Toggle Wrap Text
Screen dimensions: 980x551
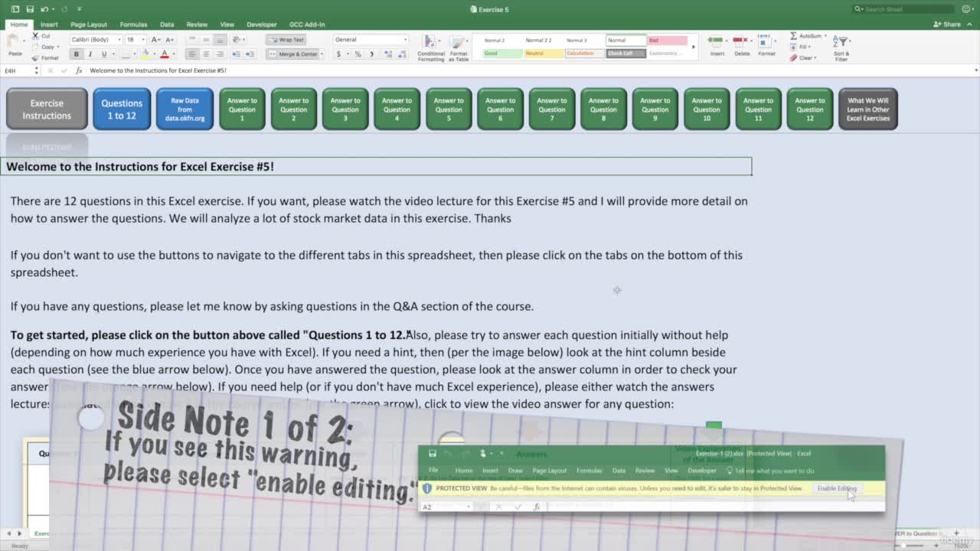tap(286, 39)
